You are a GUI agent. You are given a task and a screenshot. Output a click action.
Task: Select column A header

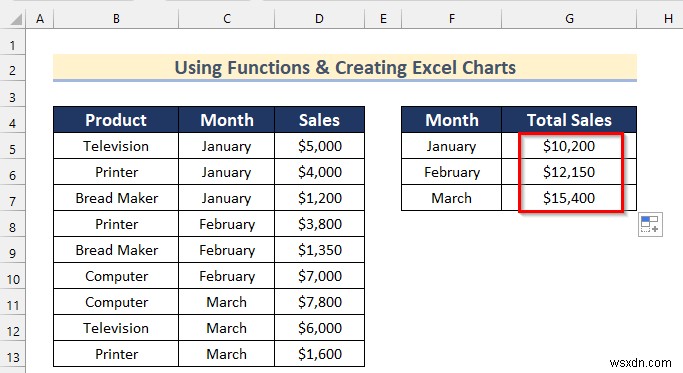[x=40, y=19]
